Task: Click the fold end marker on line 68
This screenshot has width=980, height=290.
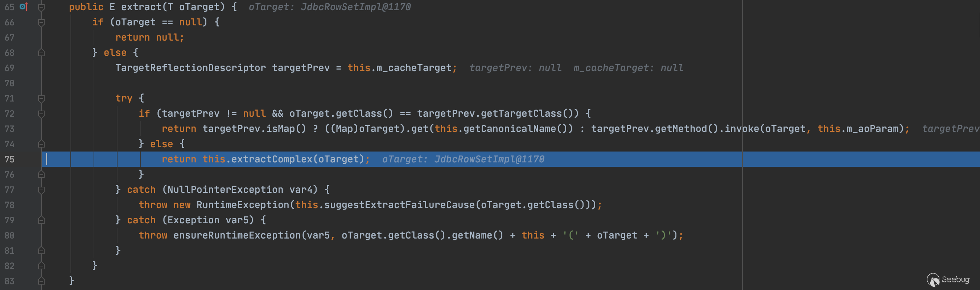Action: [x=41, y=53]
